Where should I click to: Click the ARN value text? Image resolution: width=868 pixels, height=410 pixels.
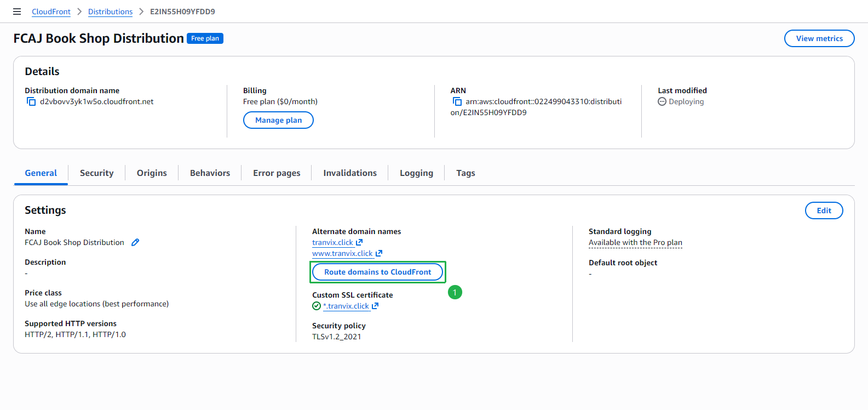(x=536, y=107)
